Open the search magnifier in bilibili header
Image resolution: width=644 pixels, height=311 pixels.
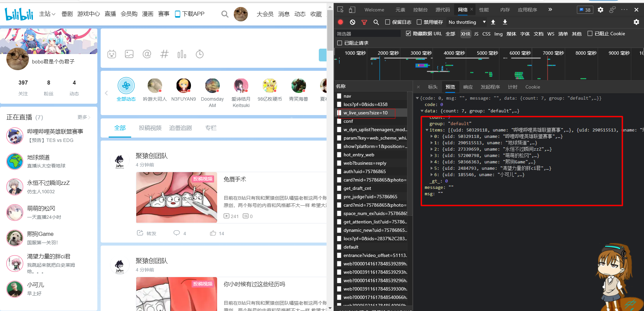[225, 14]
